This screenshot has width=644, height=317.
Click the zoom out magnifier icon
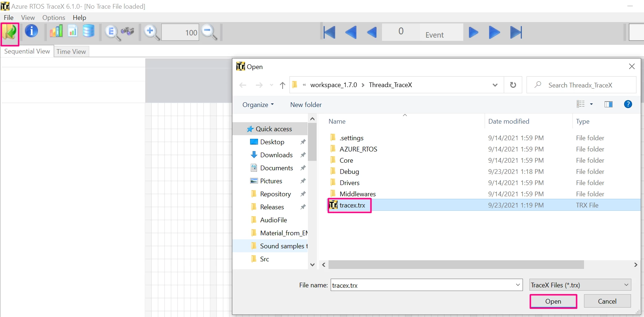(x=209, y=32)
